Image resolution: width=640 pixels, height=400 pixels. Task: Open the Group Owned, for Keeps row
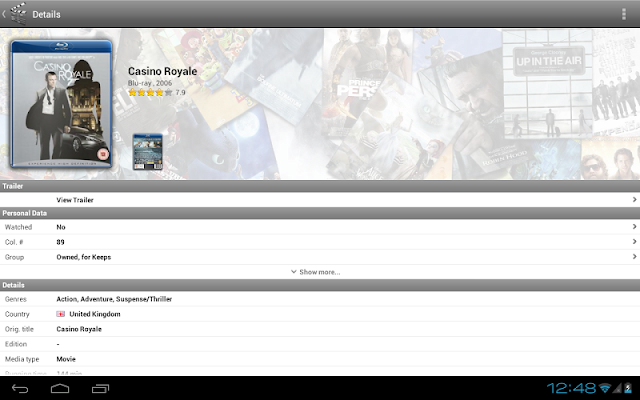point(320,257)
